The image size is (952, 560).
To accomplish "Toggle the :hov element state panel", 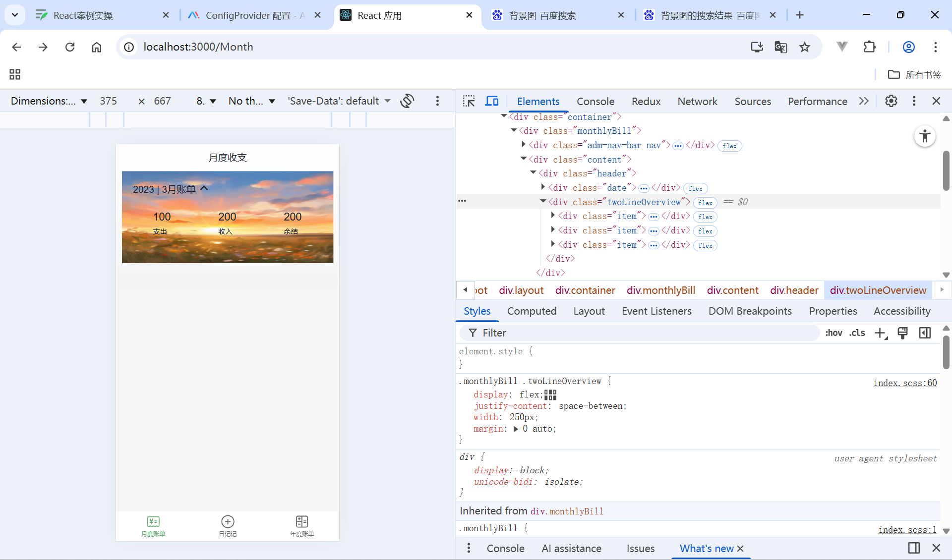I will (x=833, y=333).
